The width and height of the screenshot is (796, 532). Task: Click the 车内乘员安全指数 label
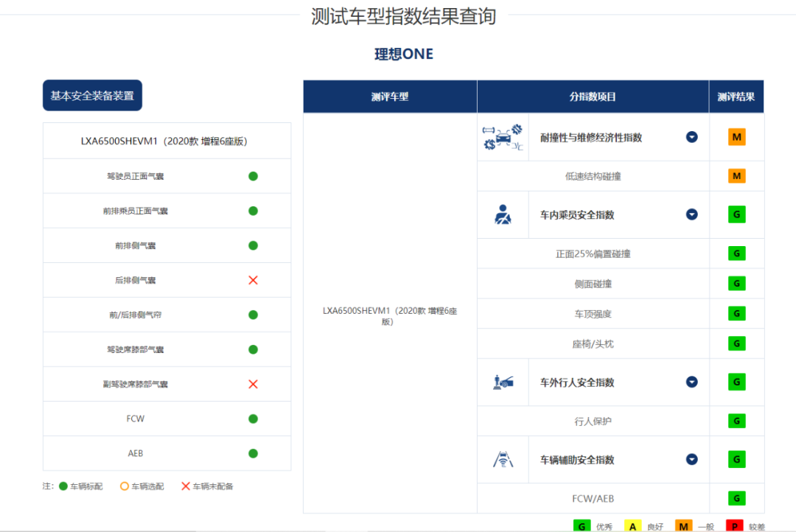(577, 215)
